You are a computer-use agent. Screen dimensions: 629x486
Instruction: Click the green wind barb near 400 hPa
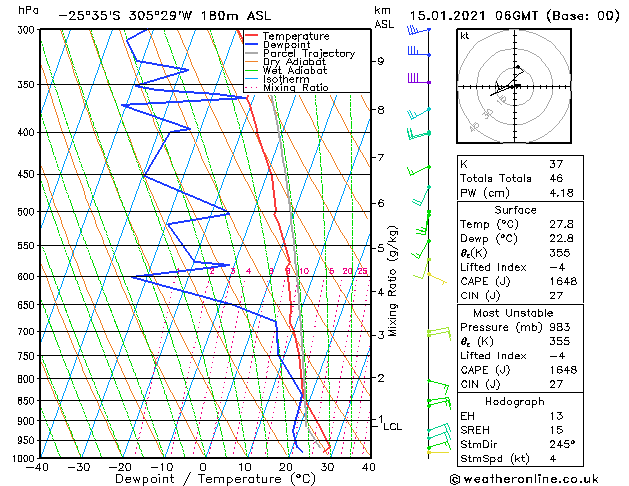tap(418, 134)
